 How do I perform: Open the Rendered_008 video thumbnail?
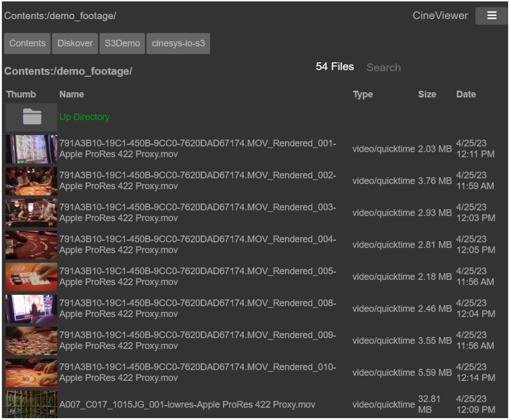32,309
